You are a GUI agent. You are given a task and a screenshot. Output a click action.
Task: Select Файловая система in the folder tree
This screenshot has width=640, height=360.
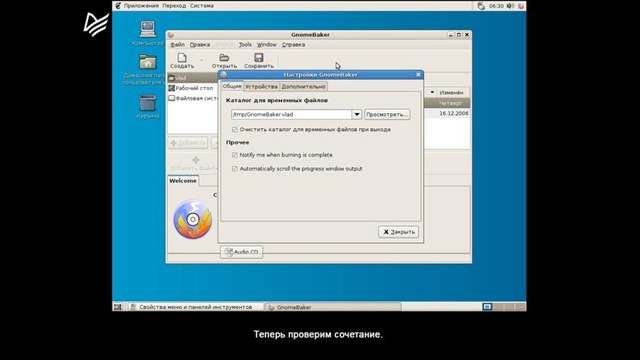(x=193, y=98)
